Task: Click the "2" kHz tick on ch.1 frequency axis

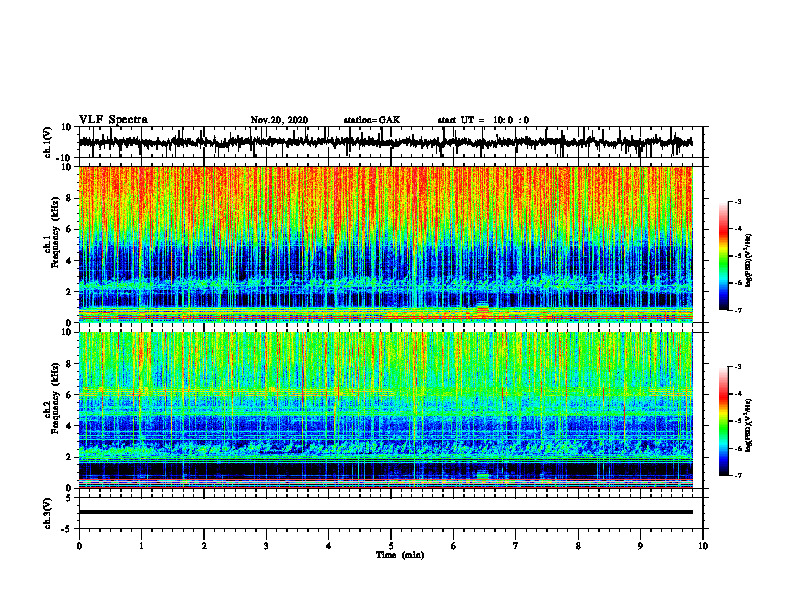Action: pos(69,292)
